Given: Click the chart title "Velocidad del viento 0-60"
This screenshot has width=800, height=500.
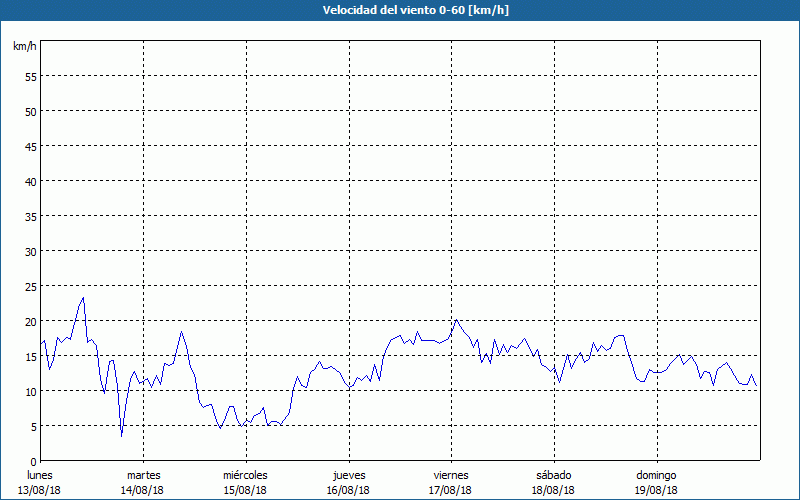Looking at the screenshot, I should (399, 10).
